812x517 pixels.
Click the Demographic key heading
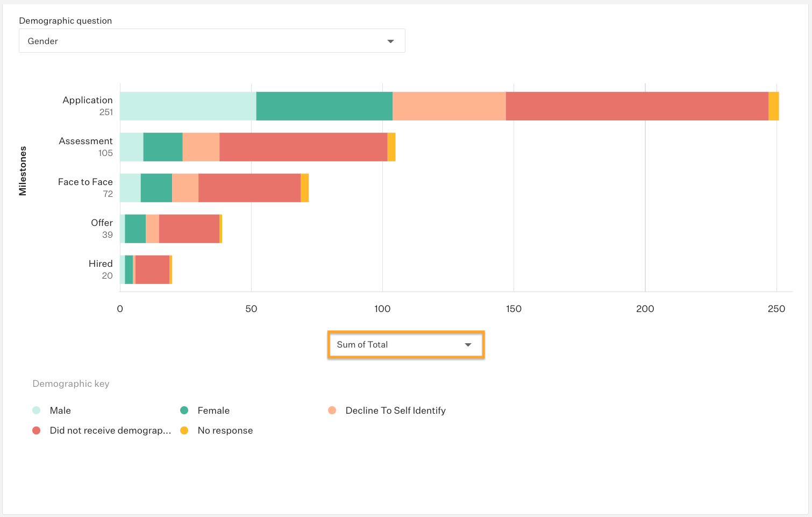70,384
